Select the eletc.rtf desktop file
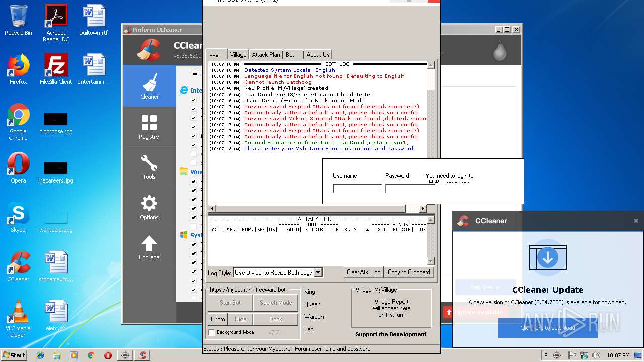 56,316
